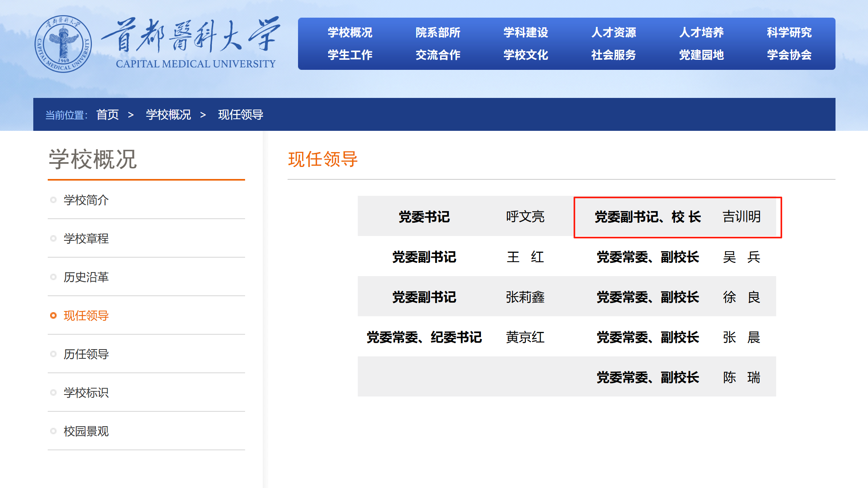Click 学校概况 breadcrumb link

point(168,115)
